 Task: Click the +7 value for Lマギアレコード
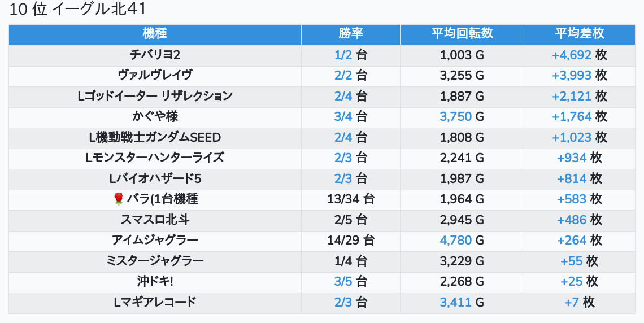click(571, 302)
